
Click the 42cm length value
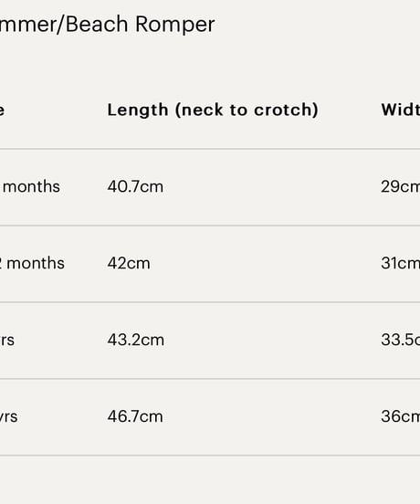(x=129, y=263)
